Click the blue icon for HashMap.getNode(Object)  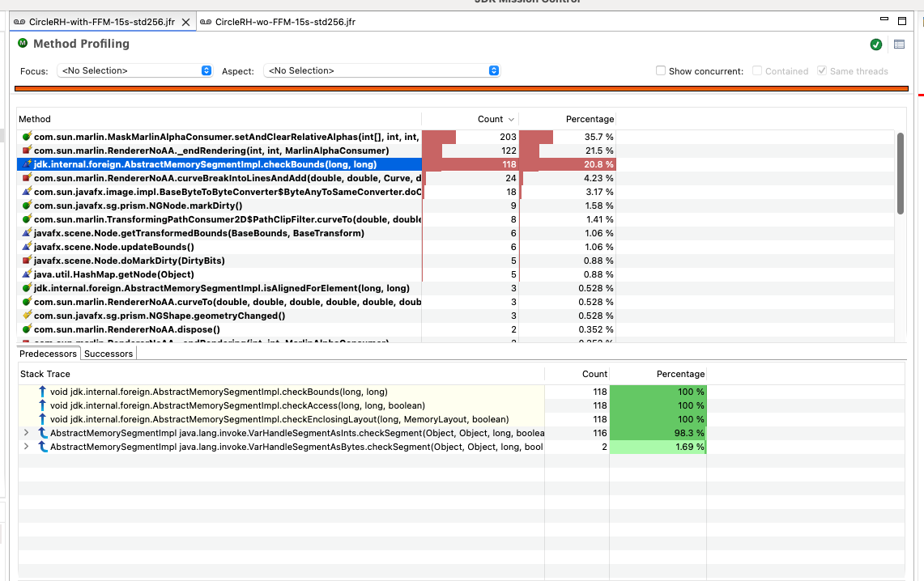[x=27, y=275]
